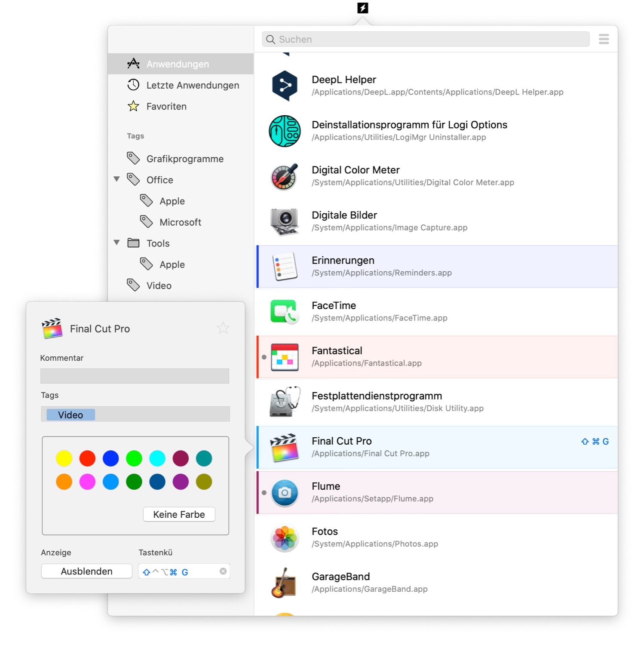
Task: Click the DeepL Helper app icon
Action: coord(284,86)
